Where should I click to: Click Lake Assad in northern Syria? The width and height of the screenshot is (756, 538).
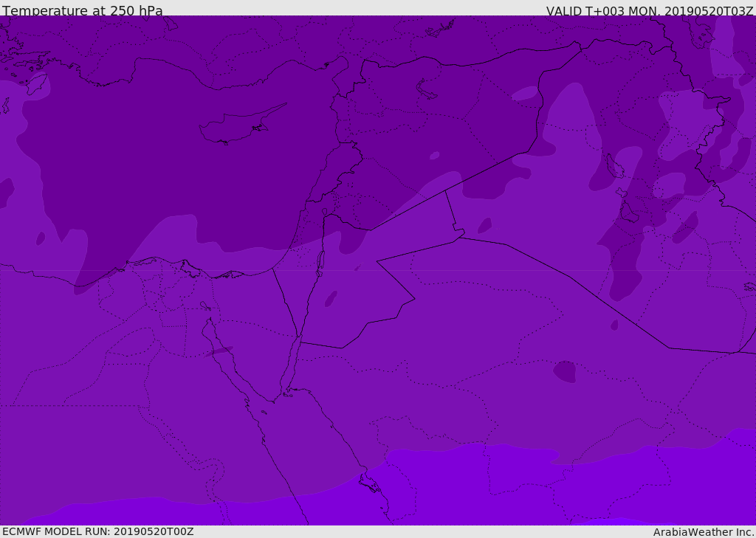[427, 89]
